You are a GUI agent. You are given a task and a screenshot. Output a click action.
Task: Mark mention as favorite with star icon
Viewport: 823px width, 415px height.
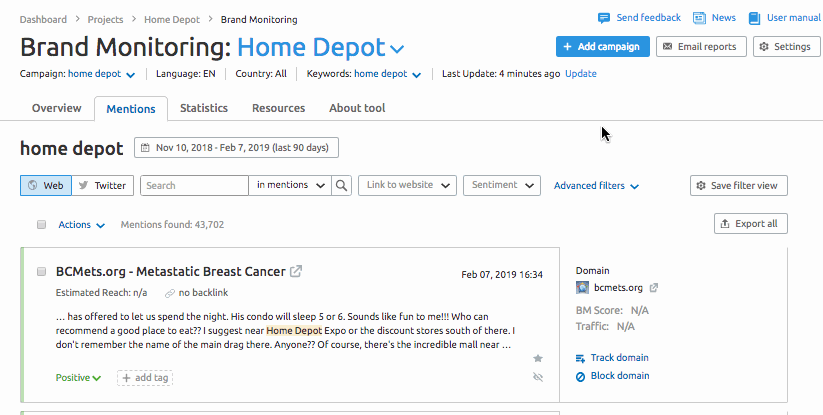(x=537, y=358)
